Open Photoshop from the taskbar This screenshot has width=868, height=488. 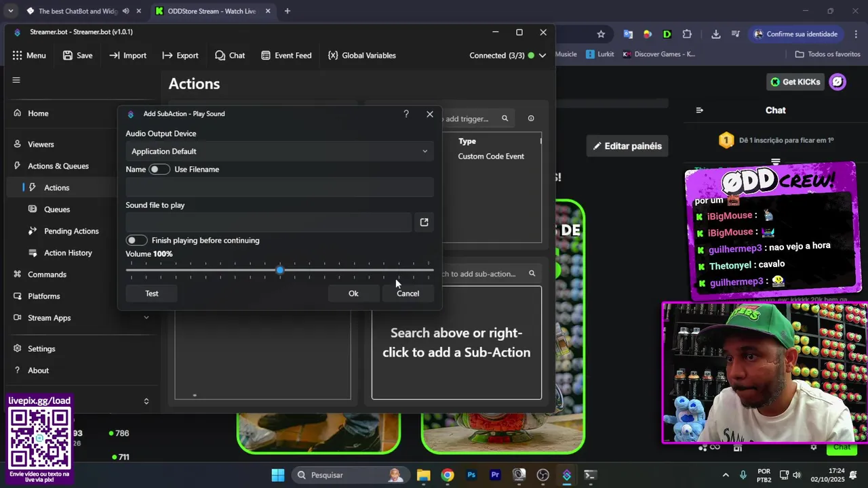471,475
